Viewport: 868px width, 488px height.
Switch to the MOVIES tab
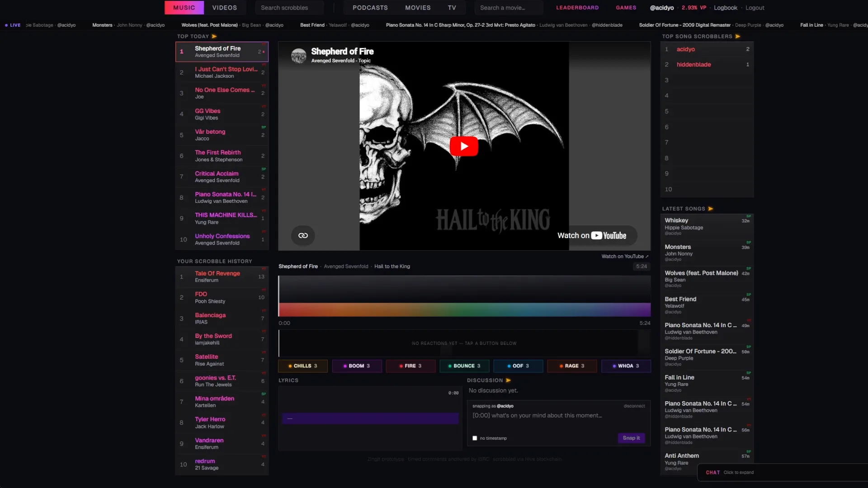(x=418, y=8)
